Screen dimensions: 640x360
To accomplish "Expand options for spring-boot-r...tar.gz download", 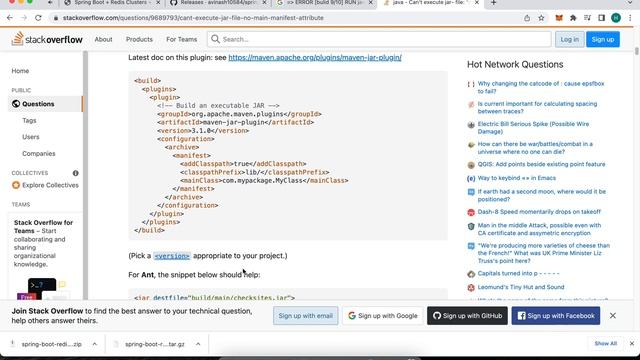I will point(198,344).
